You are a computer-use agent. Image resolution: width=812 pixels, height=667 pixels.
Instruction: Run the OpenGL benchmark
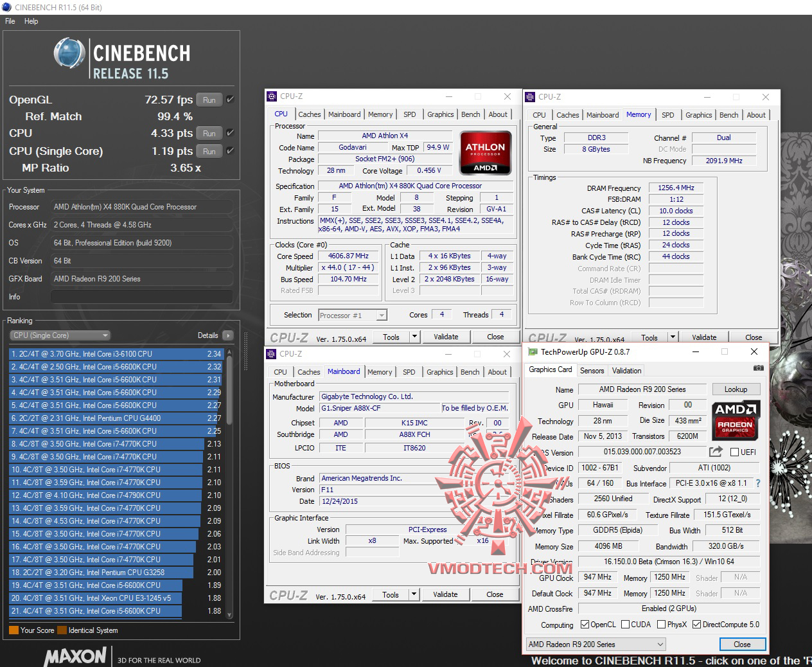(x=209, y=100)
